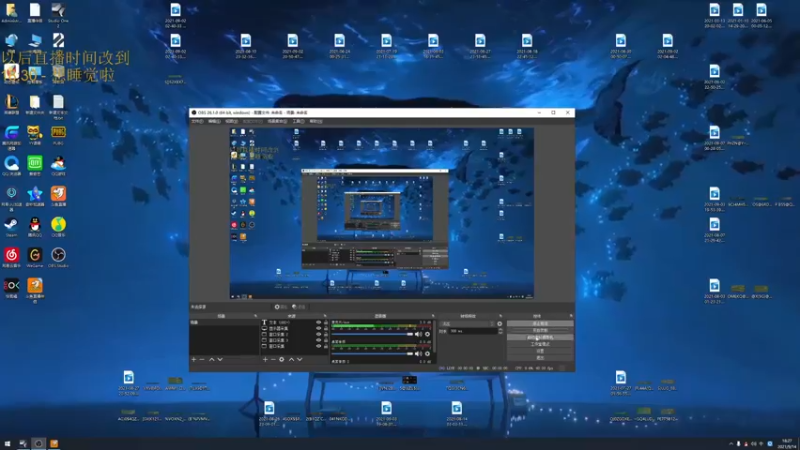Open OBS Studio desktop shortcut

(58, 257)
